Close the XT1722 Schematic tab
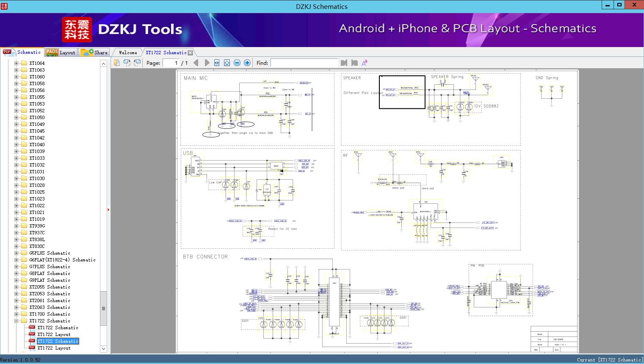Image resolution: width=644 pixels, height=364 pixels. [191, 53]
